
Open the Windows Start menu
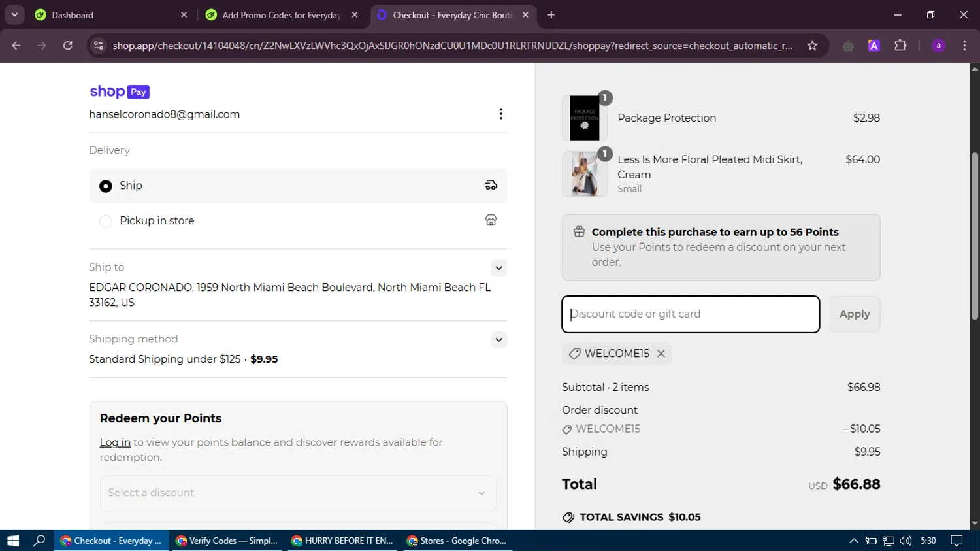click(13, 541)
